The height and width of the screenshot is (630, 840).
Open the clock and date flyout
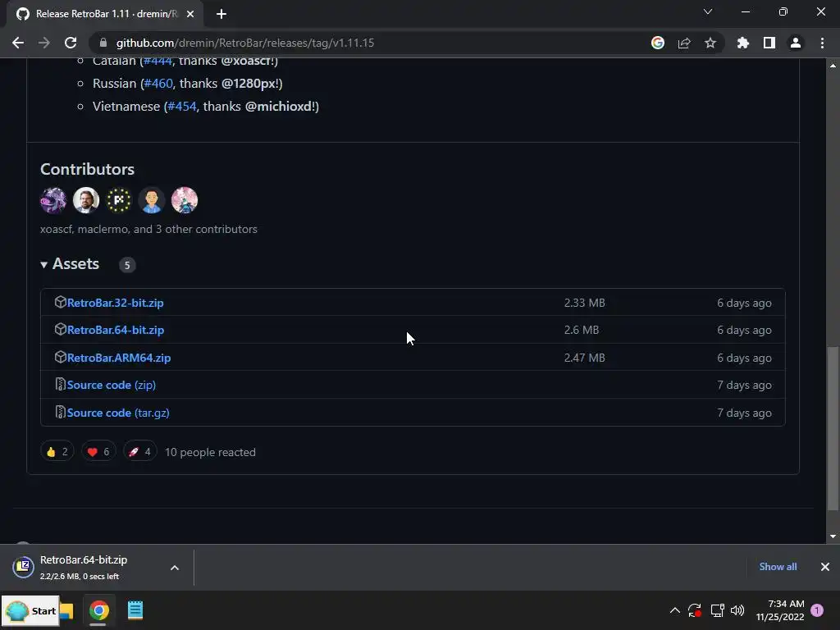[x=780, y=610]
